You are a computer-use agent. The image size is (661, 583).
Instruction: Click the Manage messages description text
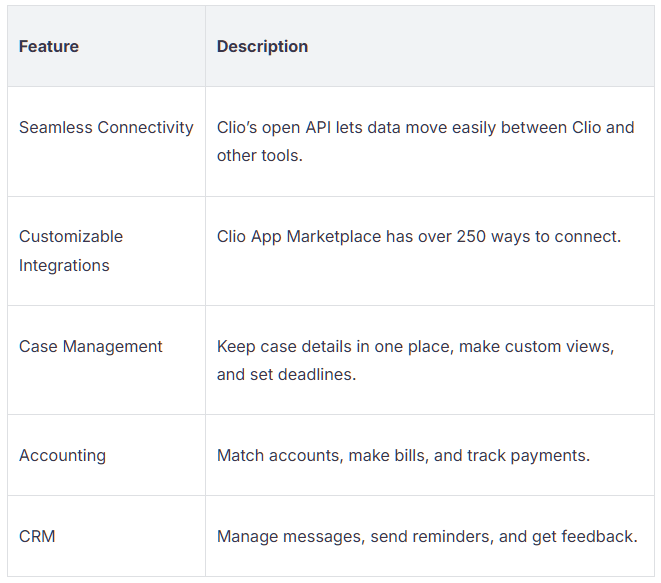(x=427, y=537)
